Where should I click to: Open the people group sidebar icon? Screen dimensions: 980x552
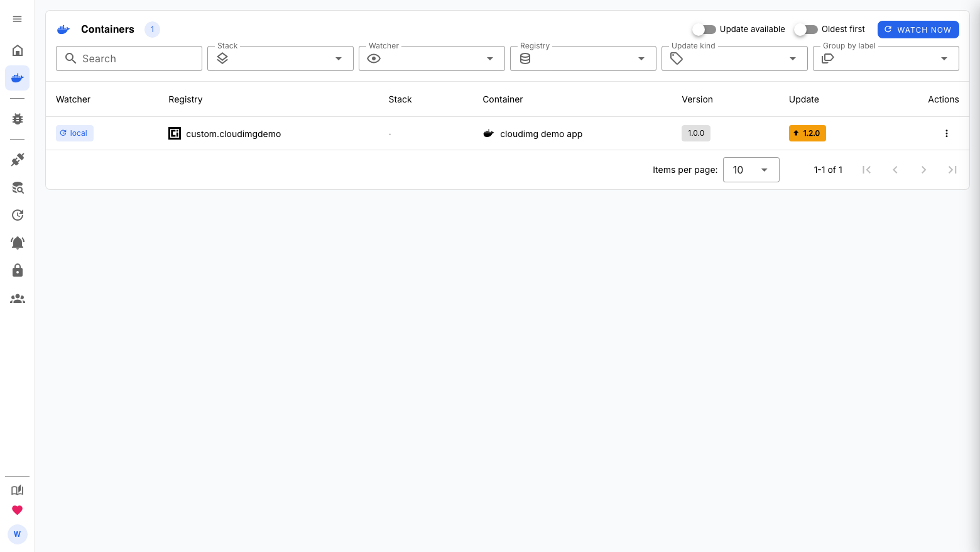click(x=18, y=299)
